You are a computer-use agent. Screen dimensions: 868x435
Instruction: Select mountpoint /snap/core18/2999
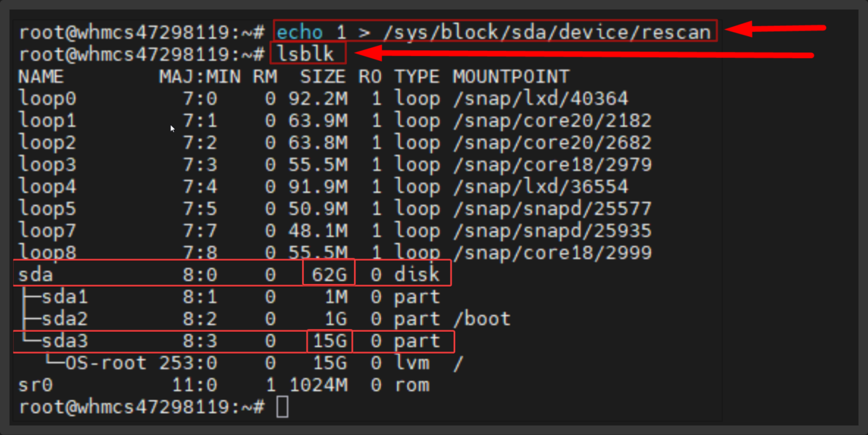click(552, 253)
